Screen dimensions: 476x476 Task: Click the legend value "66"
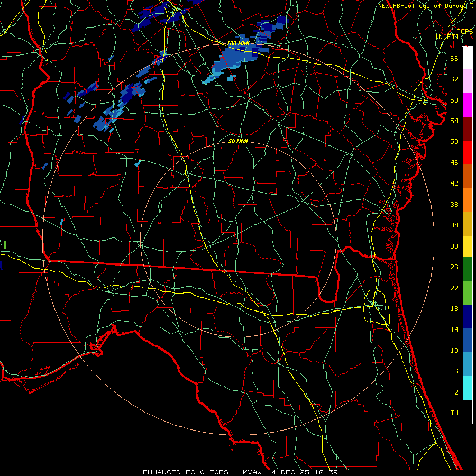pos(454,58)
